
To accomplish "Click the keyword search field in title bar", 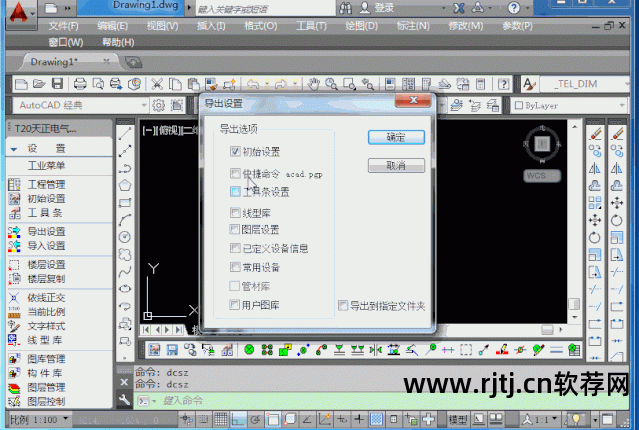I will [266, 9].
